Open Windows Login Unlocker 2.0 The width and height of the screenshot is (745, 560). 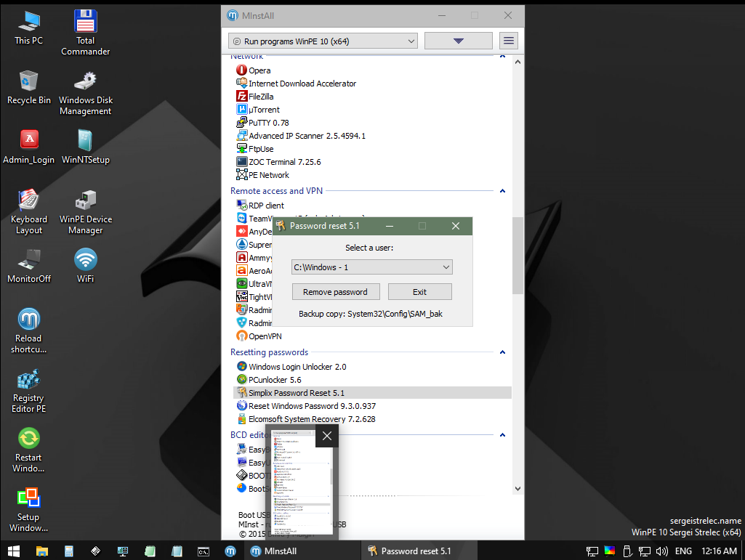291,367
